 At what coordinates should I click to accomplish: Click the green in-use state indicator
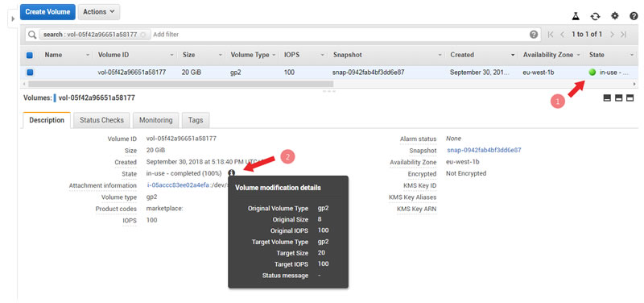point(592,73)
